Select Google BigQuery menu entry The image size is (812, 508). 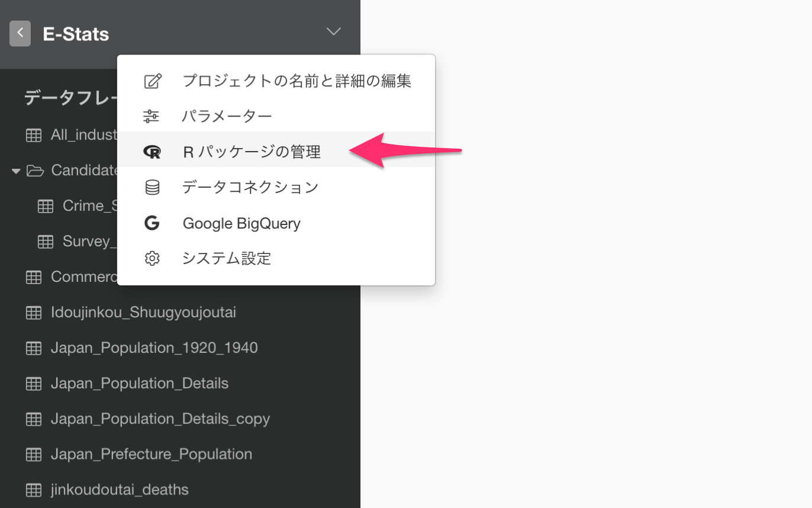point(276,223)
